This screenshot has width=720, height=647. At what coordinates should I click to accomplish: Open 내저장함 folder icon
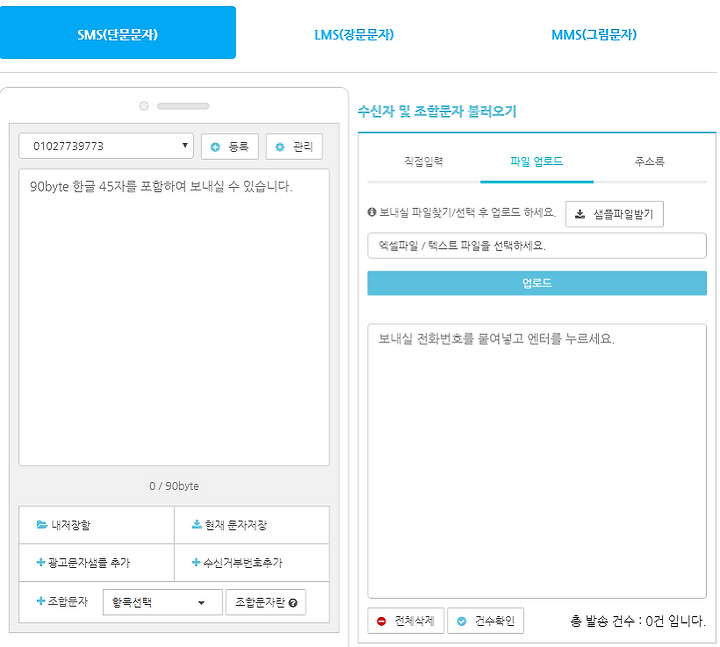(x=42, y=524)
